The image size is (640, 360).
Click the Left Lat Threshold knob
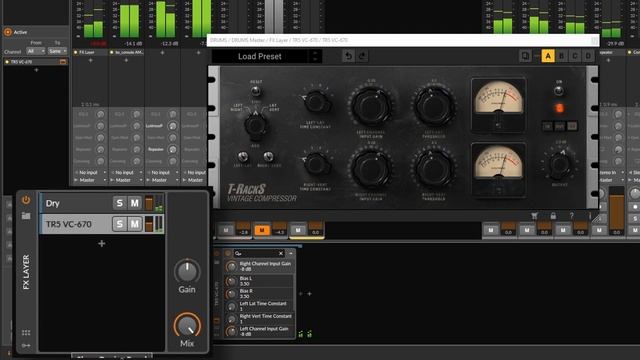(x=433, y=106)
